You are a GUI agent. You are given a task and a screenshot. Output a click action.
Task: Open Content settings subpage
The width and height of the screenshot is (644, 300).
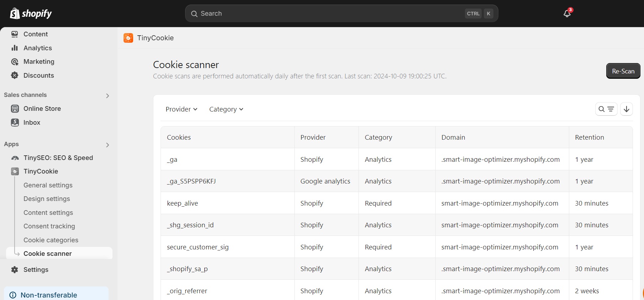coord(48,213)
